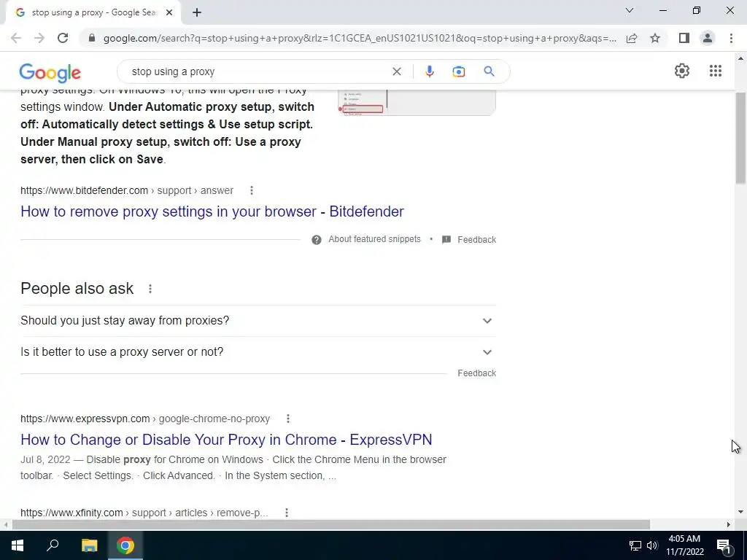Open the Windows Start menu
The image size is (747, 560).
pyautogui.click(x=18, y=545)
